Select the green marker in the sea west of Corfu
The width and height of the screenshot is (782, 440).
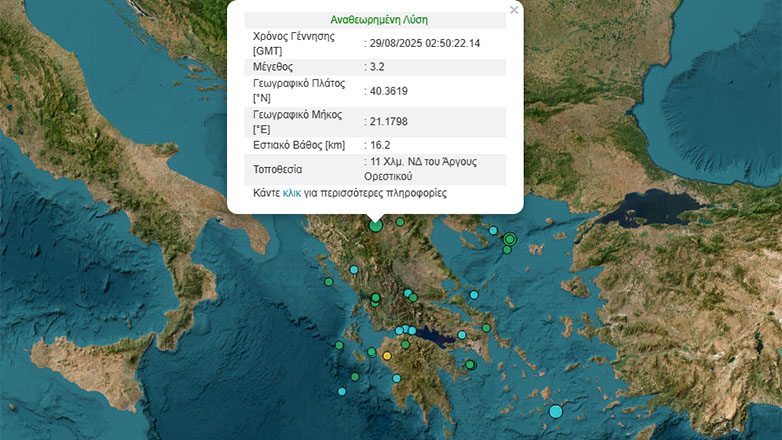click(x=329, y=282)
